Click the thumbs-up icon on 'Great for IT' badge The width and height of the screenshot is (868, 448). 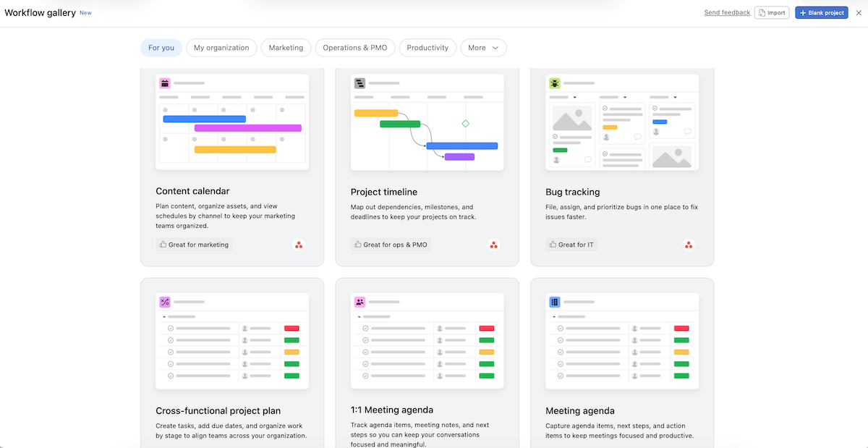pos(553,244)
